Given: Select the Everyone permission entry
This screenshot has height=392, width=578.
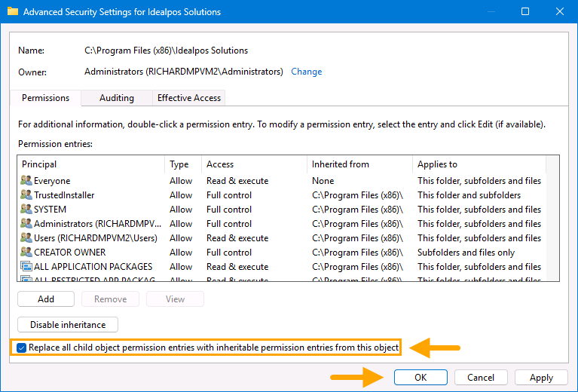Looking at the screenshot, I should tap(282, 181).
